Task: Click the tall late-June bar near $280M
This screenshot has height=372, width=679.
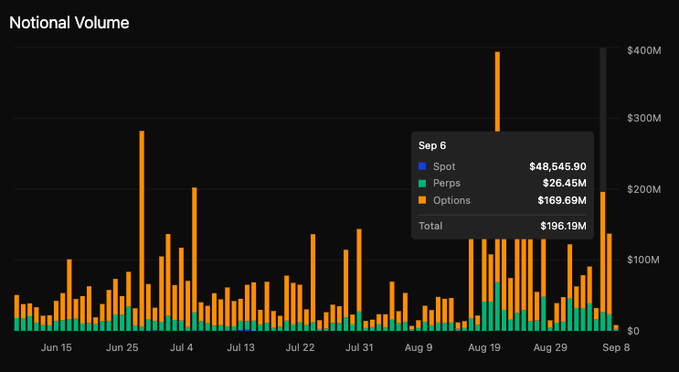Action: tap(142, 231)
